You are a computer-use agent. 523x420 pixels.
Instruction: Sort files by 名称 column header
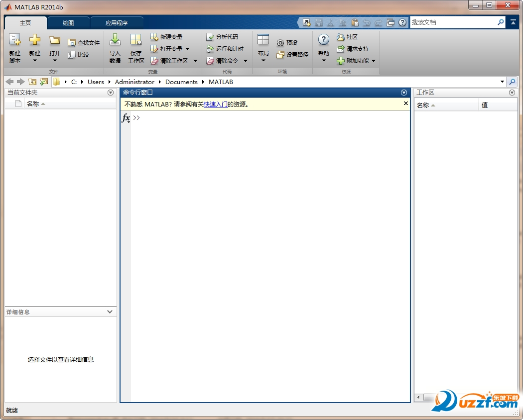pos(70,104)
